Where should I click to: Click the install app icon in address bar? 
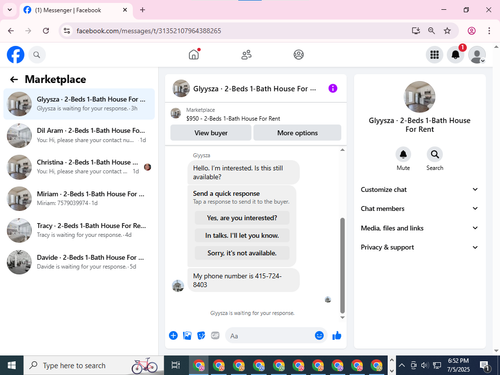(415, 31)
